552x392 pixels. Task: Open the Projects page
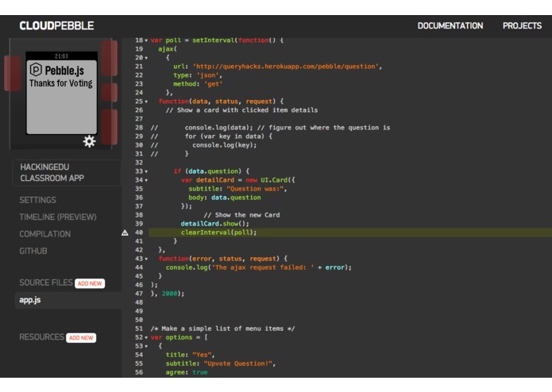pyautogui.click(x=522, y=25)
